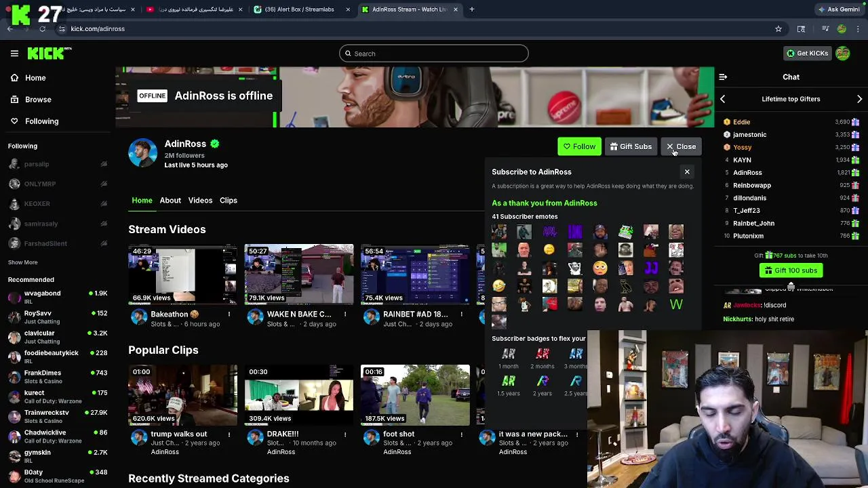
Task: Click AdinRoss profile avatar
Action: 142,152
